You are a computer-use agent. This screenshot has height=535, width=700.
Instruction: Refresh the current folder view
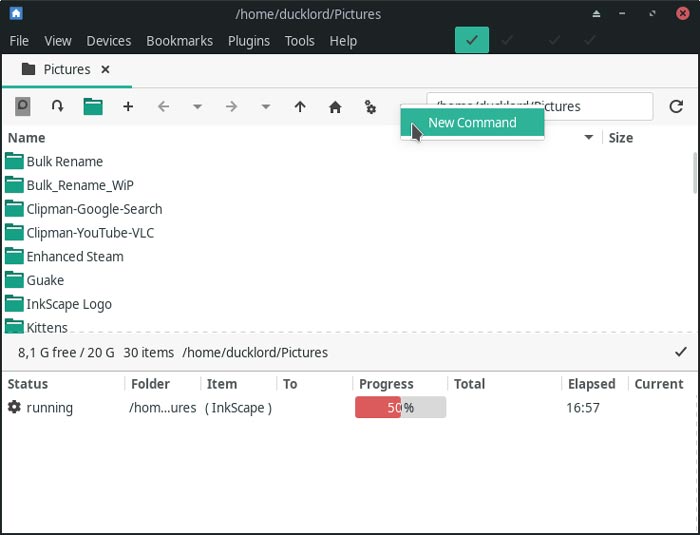pyautogui.click(x=676, y=106)
